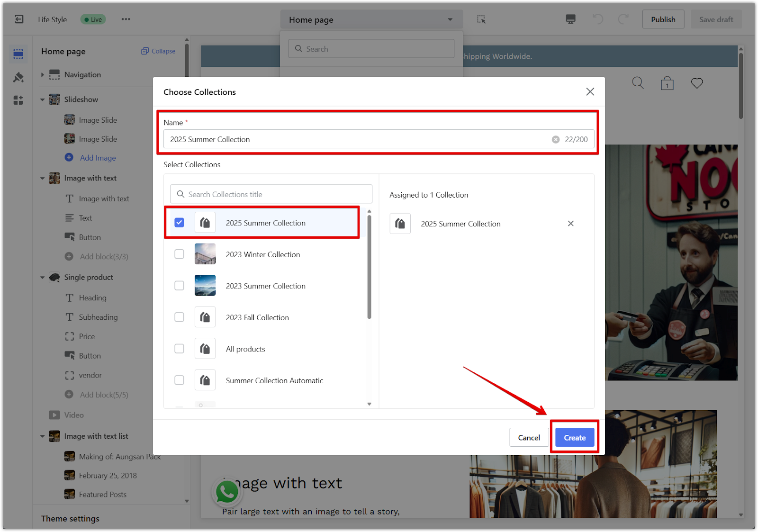Image resolution: width=758 pixels, height=532 pixels.
Task: Select the Subheading block in Single product
Action: point(98,317)
